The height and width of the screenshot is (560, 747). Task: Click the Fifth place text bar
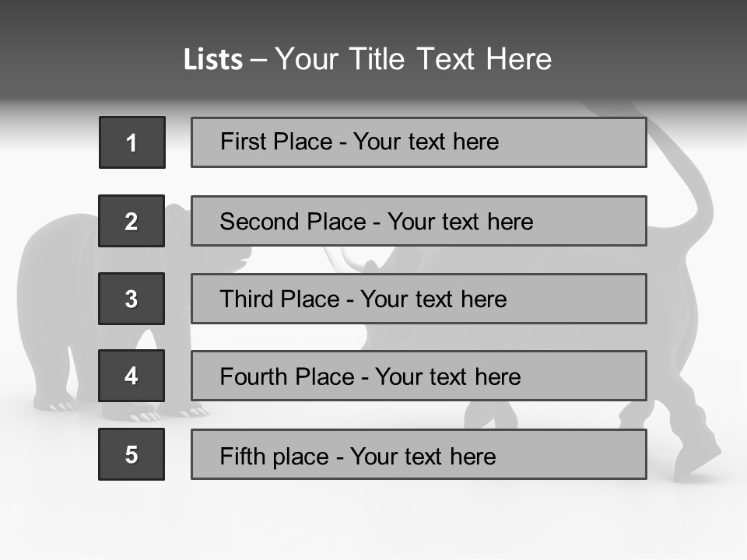click(419, 454)
